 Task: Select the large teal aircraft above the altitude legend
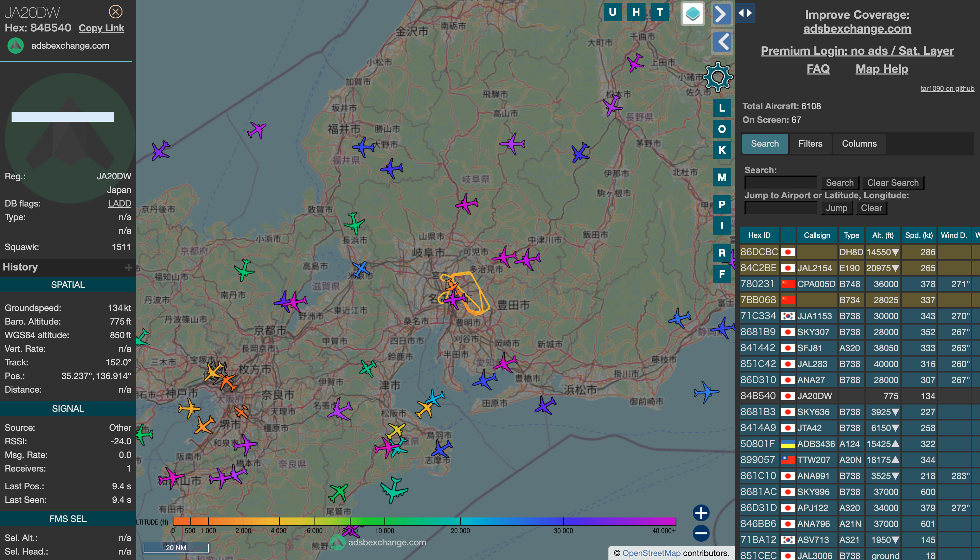pyautogui.click(x=393, y=490)
